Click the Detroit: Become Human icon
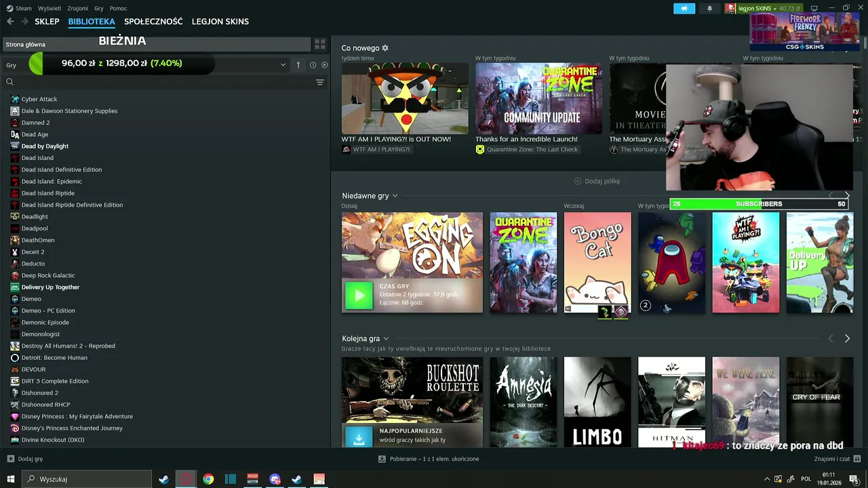The height and width of the screenshot is (488, 868). [15, 357]
